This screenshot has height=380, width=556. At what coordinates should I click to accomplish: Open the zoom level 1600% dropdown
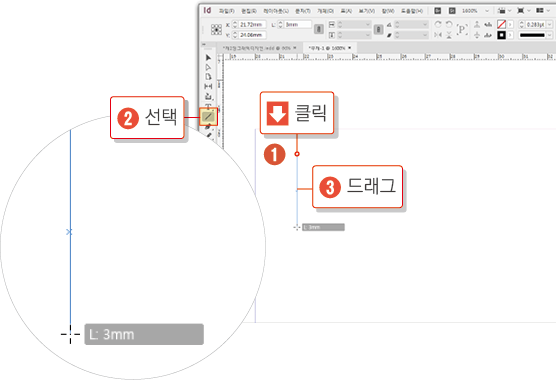click(487, 11)
